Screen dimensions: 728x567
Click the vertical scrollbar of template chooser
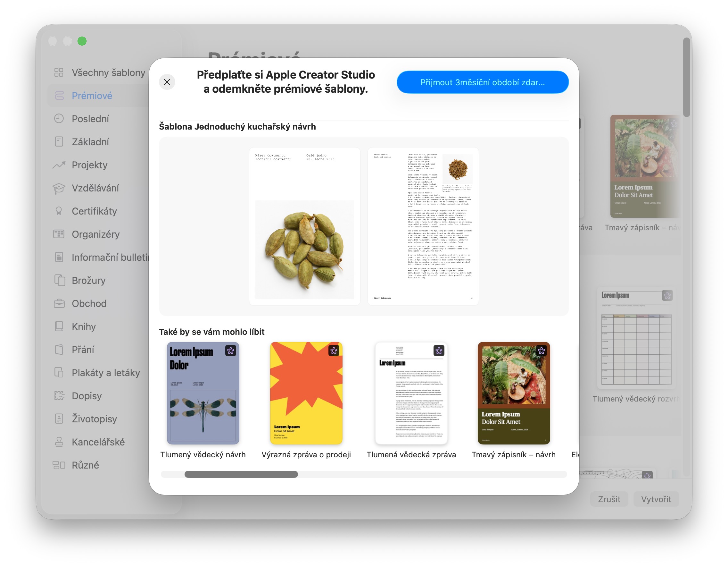click(686, 77)
